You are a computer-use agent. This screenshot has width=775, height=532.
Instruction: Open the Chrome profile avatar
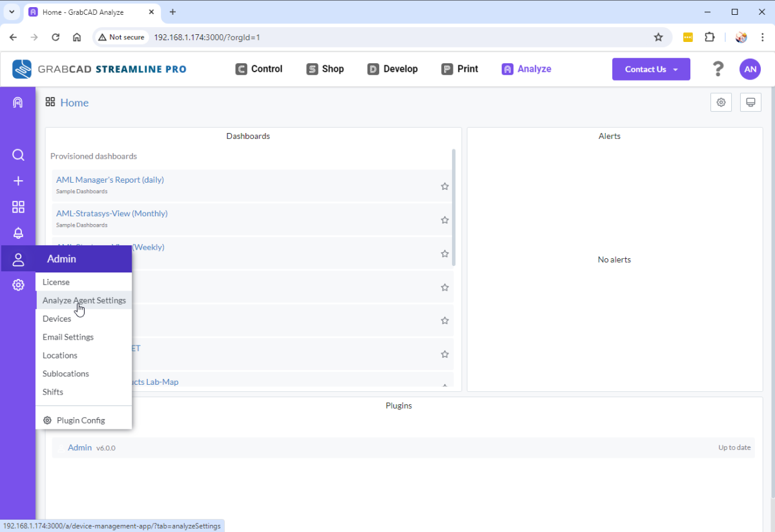pos(741,37)
